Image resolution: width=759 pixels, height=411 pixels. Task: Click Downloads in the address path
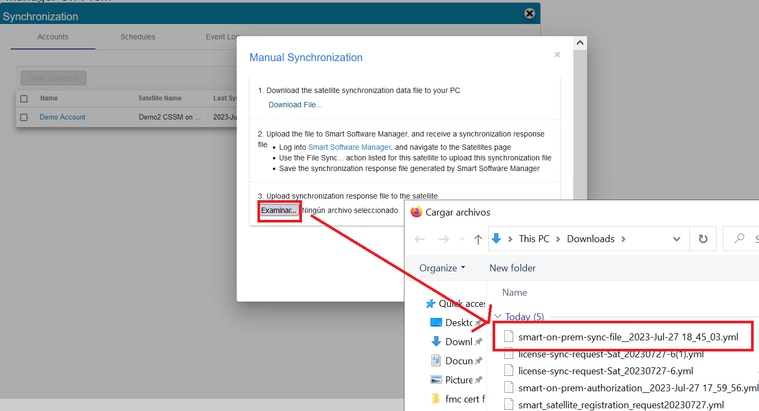[591, 239]
